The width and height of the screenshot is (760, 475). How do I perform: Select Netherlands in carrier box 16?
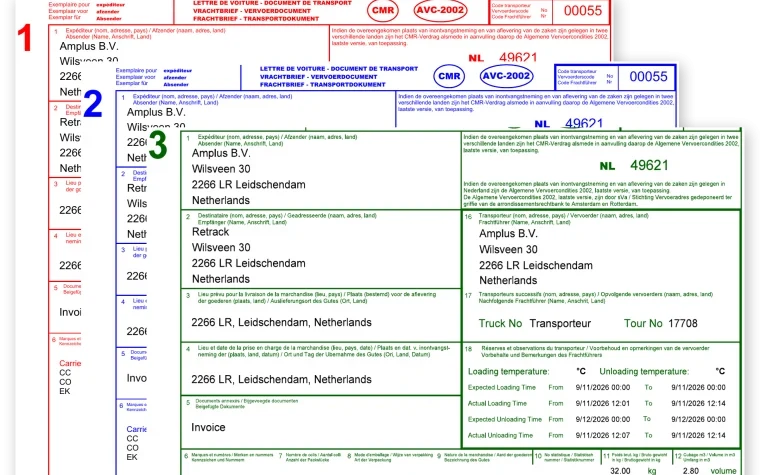click(x=508, y=281)
